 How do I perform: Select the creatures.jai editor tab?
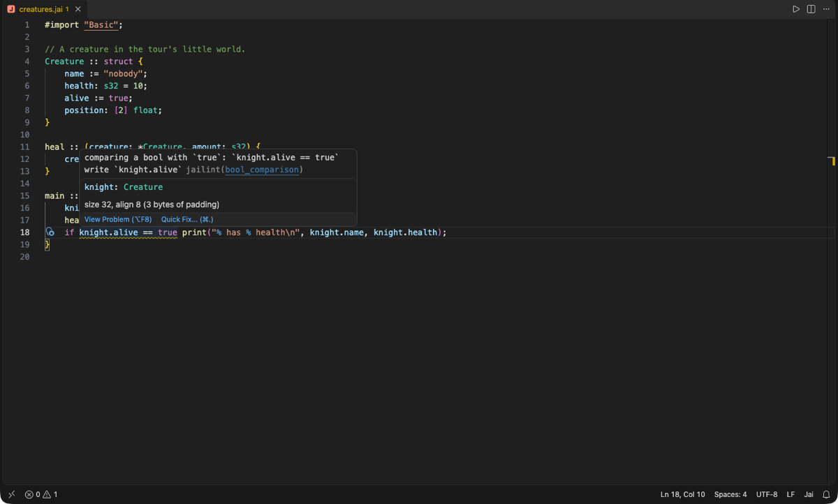pos(44,9)
